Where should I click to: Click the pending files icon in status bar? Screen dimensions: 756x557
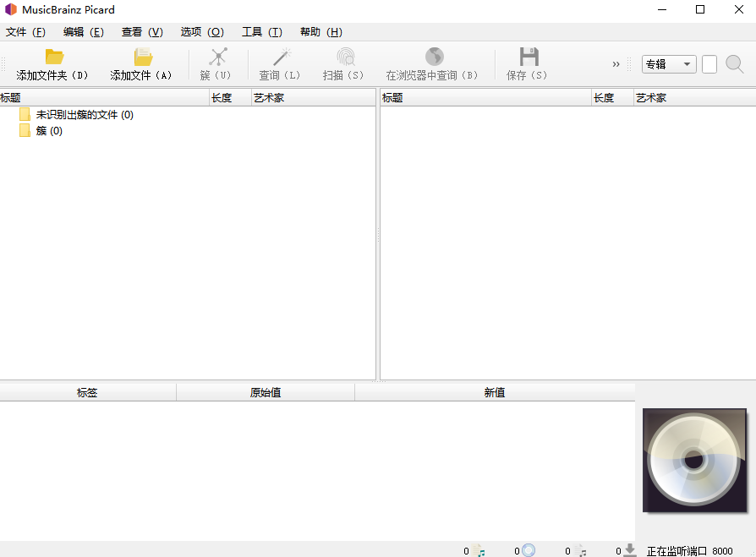point(580,550)
